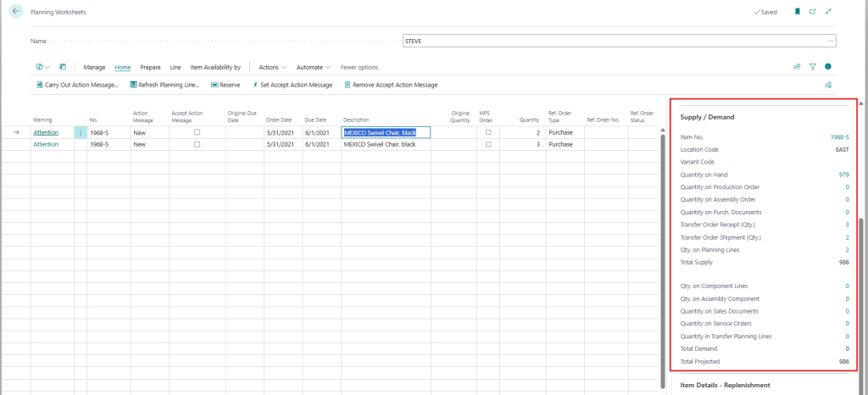Click the back arrow button
This screenshot has height=395, width=868.
click(x=16, y=12)
